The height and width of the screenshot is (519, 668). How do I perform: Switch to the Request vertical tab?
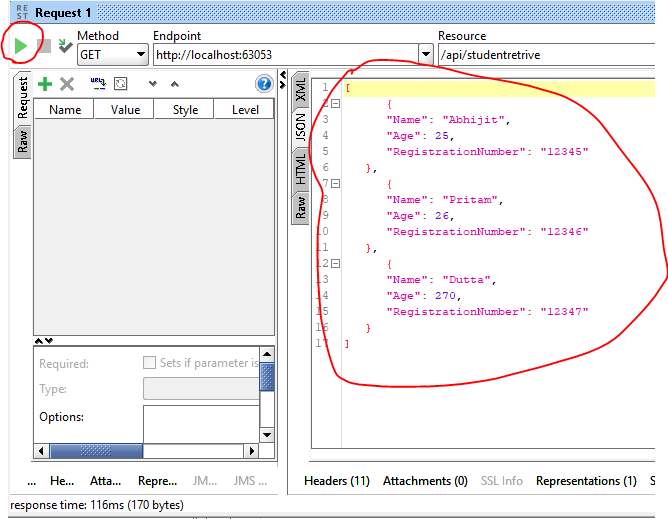tap(22, 98)
